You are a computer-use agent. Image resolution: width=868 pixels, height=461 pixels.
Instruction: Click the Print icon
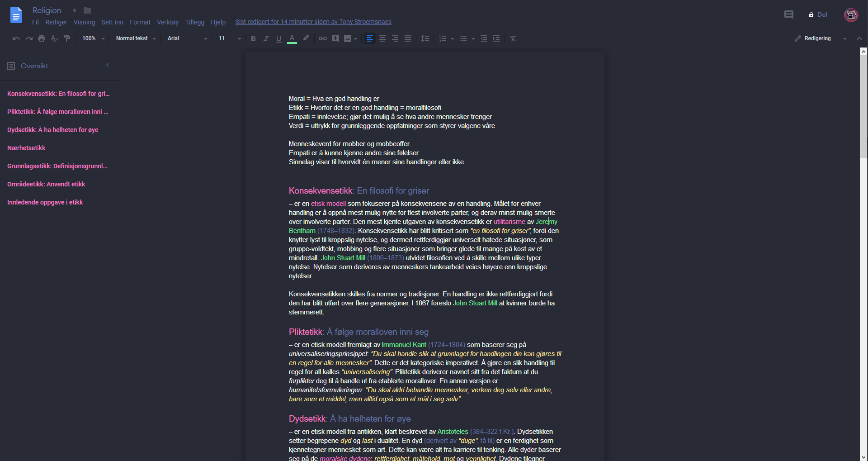tap(41, 38)
